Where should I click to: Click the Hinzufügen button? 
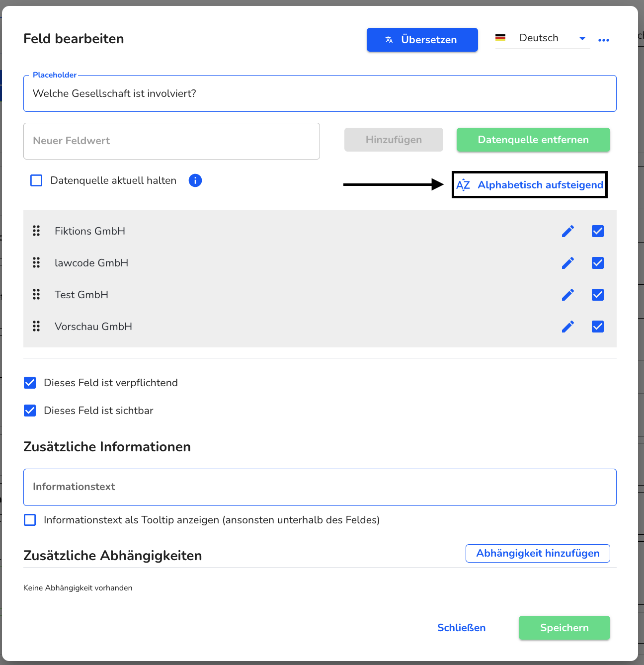(x=394, y=140)
